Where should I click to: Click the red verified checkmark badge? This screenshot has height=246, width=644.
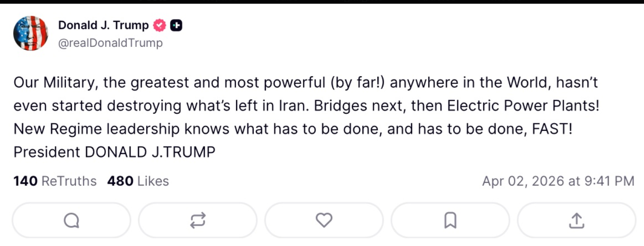pyautogui.click(x=159, y=26)
